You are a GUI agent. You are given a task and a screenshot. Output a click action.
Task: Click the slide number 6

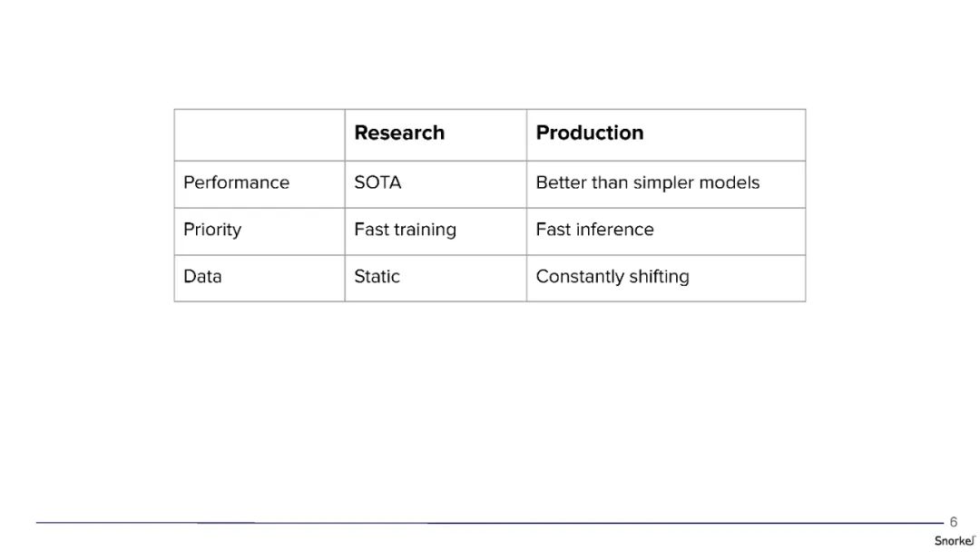(954, 522)
